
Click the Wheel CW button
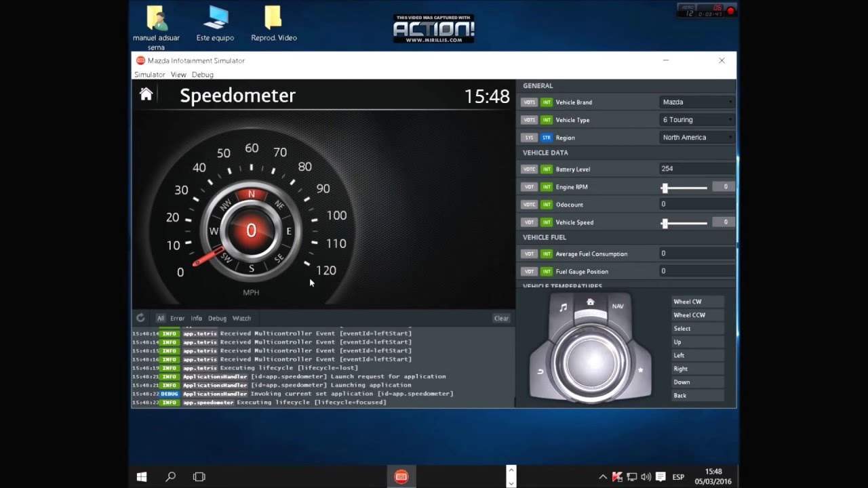point(698,302)
